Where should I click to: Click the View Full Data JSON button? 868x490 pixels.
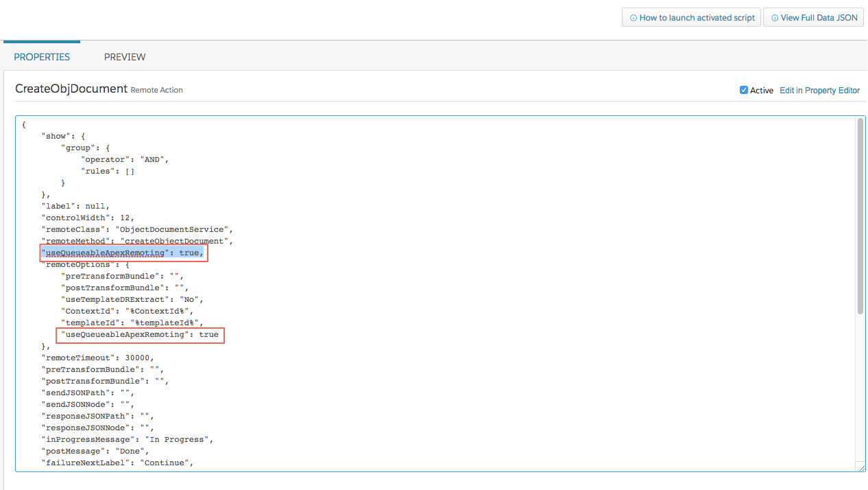[x=813, y=18]
